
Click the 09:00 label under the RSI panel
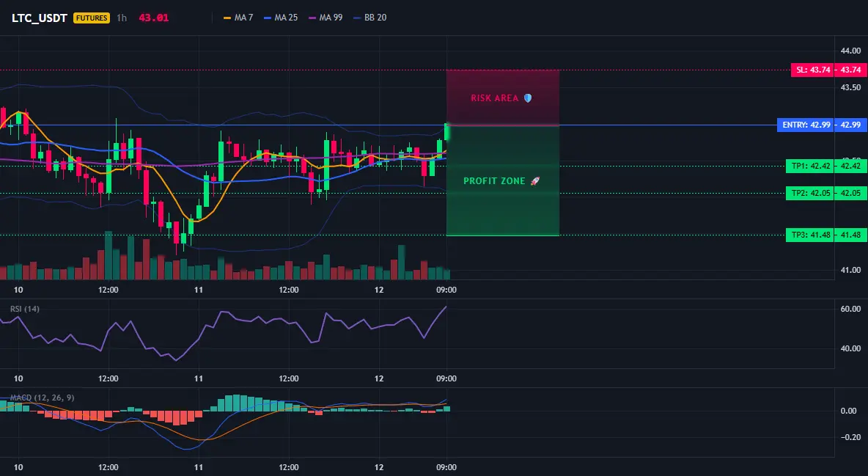[x=446, y=378]
